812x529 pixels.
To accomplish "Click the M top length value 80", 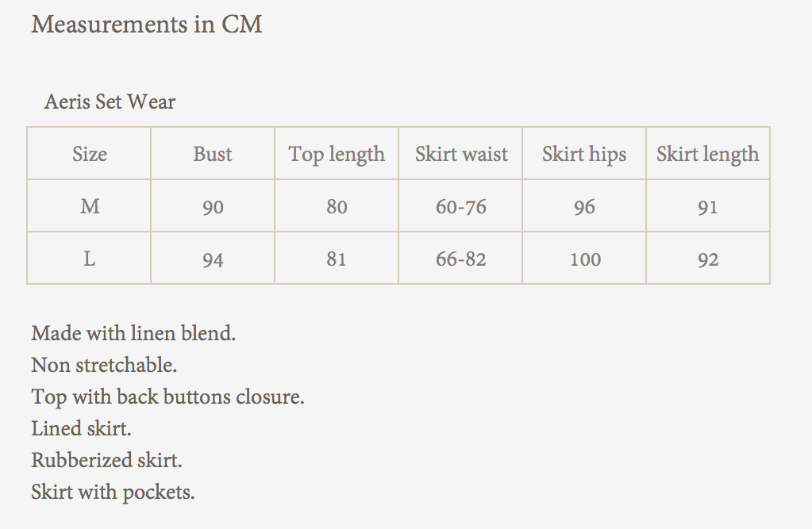I will click(337, 207).
